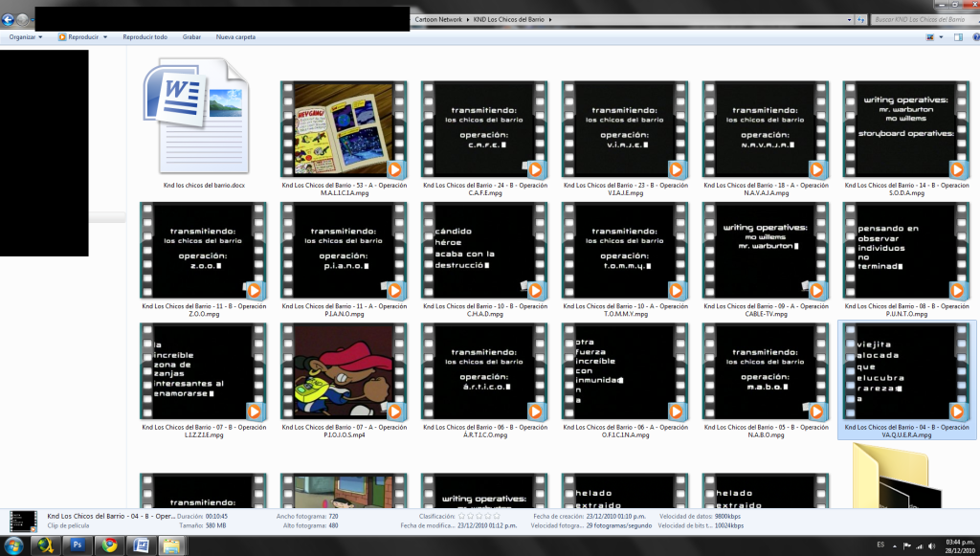Switch to Photoshop on the taskbar
Viewport: 980px width, 556px height.
tap(78, 545)
